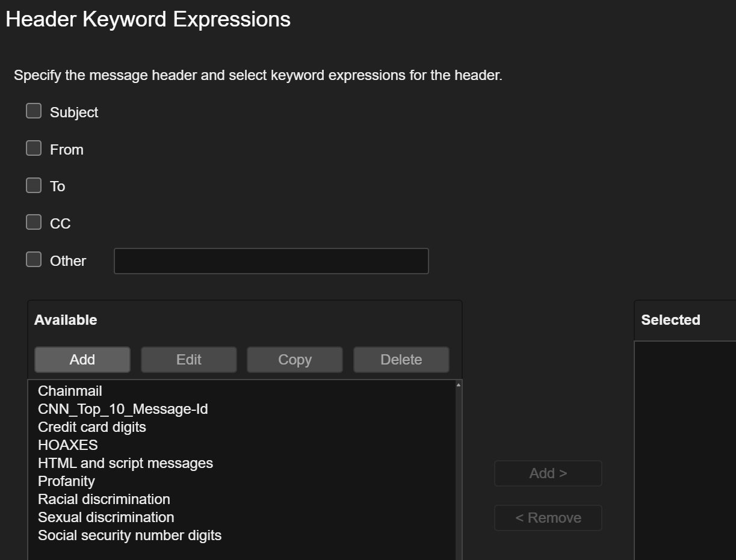The height and width of the screenshot is (560, 736).
Task: Pick HTML and script messages entry
Action: tap(125, 463)
